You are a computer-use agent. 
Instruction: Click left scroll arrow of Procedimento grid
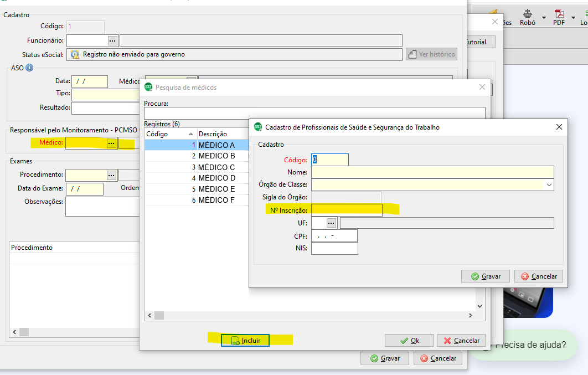click(x=14, y=332)
